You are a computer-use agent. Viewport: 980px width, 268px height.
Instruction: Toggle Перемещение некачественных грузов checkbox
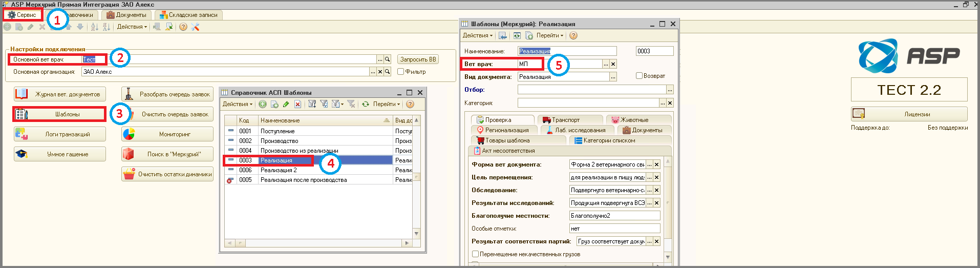(x=475, y=254)
